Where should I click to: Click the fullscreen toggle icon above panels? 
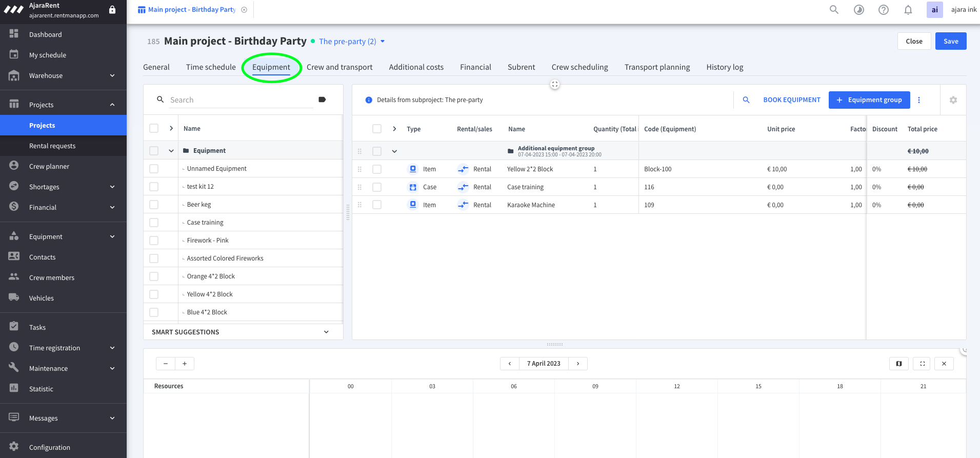pos(554,84)
